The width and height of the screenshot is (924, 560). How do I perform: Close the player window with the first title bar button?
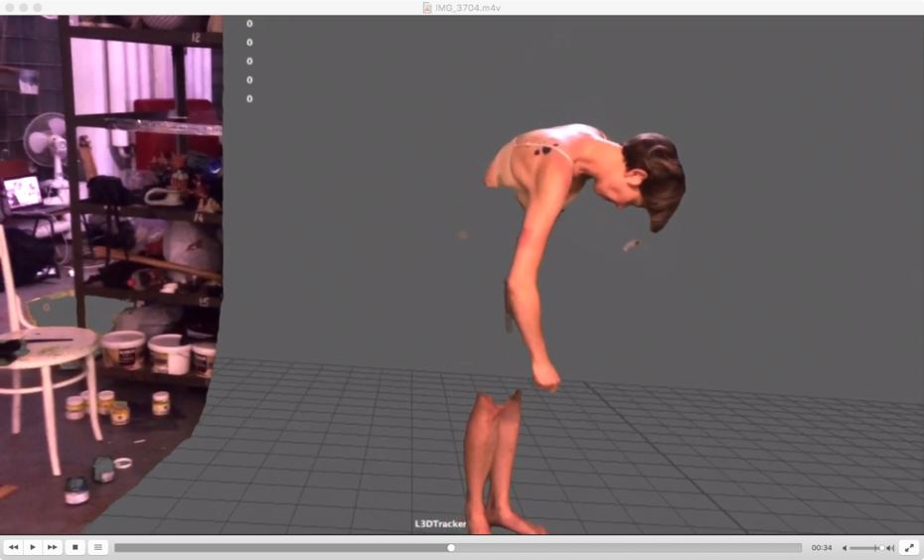tap(9, 8)
